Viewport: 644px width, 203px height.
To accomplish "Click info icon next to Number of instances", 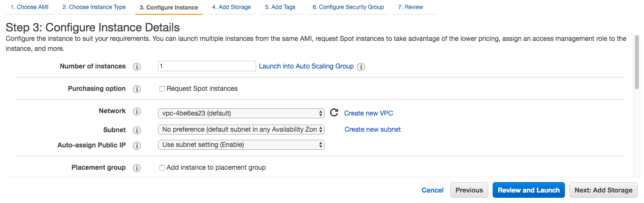I will tap(137, 67).
